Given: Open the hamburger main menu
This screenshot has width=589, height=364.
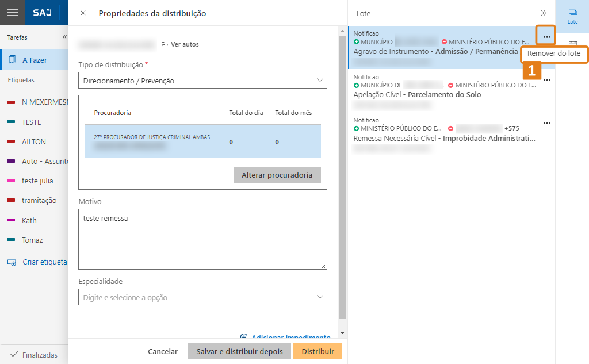Looking at the screenshot, I should [12, 13].
